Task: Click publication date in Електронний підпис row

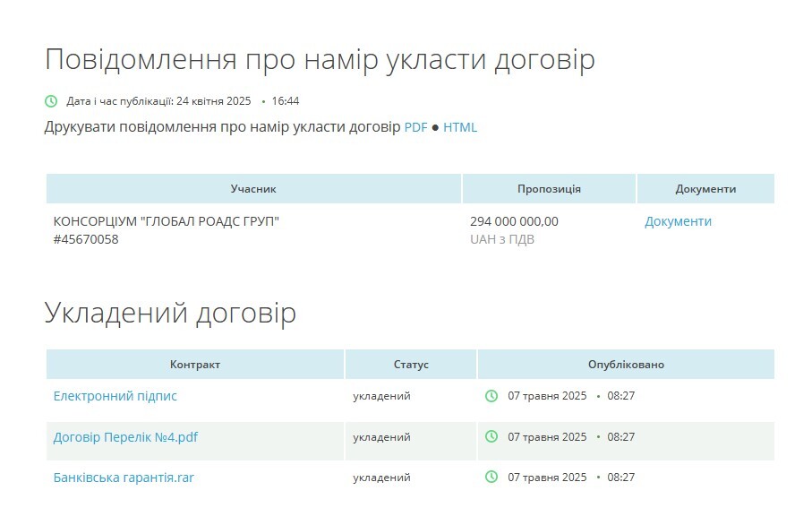Action: pyautogui.click(x=547, y=396)
